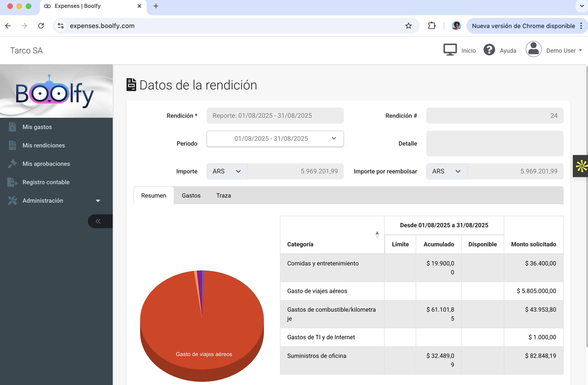Click the Mis aprobaciones gavel icon
Image resolution: width=588 pixels, height=385 pixels.
tap(12, 164)
